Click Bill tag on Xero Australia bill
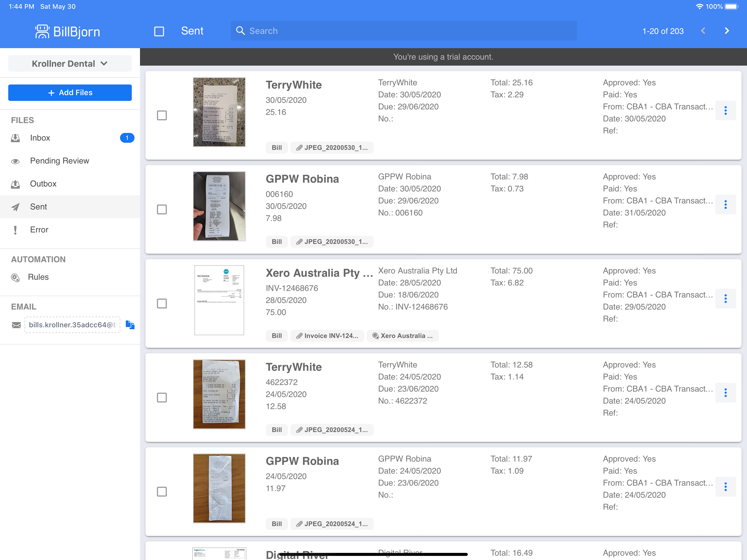Viewport: 747px width, 560px height. [x=277, y=336]
